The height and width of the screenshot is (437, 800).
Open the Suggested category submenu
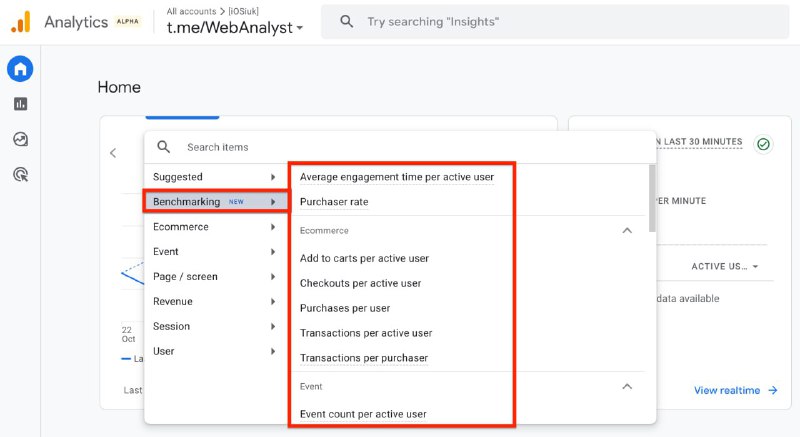point(216,177)
